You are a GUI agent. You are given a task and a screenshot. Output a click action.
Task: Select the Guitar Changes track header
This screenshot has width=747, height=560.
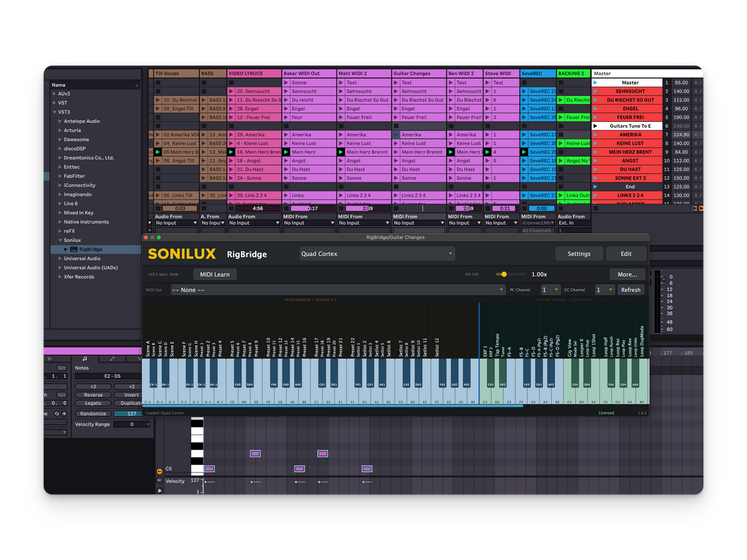[x=419, y=73]
